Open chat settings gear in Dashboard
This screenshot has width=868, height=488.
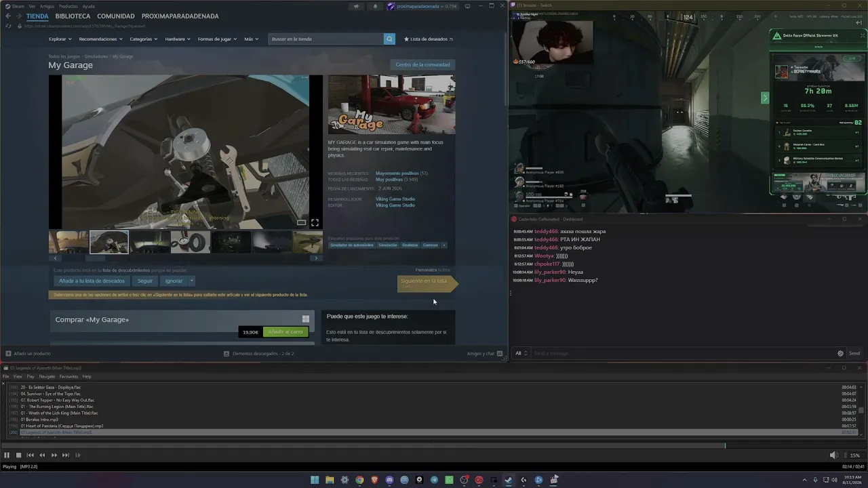coord(840,353)
